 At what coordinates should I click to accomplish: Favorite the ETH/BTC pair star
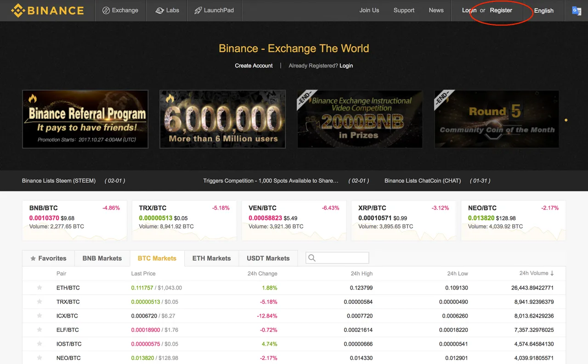pyautogui.click(x=40, y=288)
